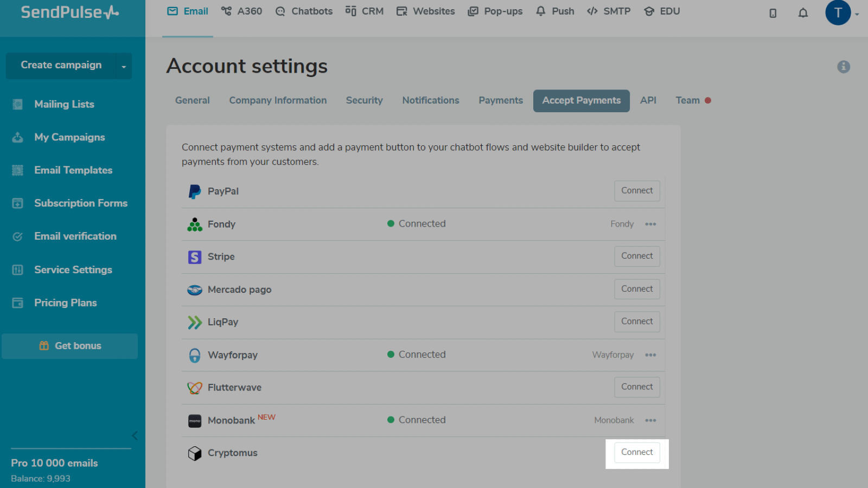This screenshot has height=488, width=868.
Task: Connect the PayPal payment system
Action: click(637, 191)
